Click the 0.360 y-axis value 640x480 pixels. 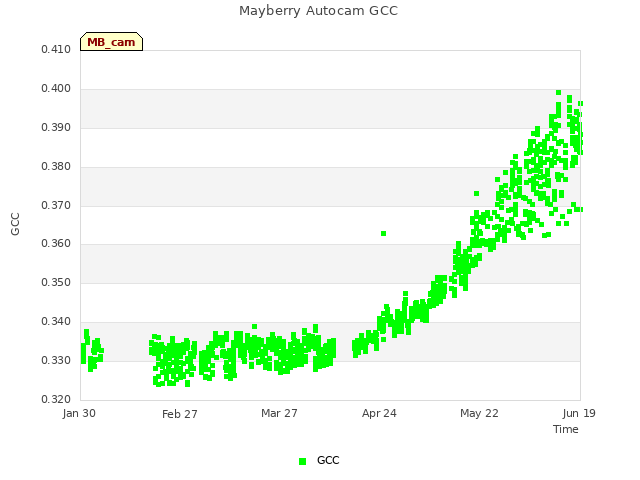[x=56, y=244]
